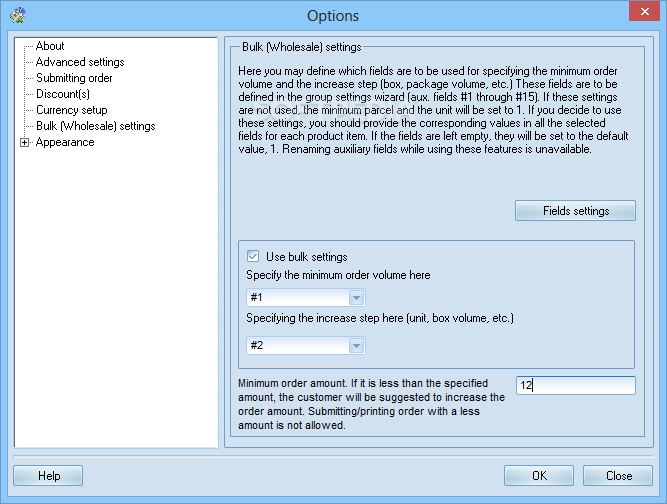Click the Help button
Image resolution: width=667 pixels, height=504 pixels.
click(x=48, y=476)
